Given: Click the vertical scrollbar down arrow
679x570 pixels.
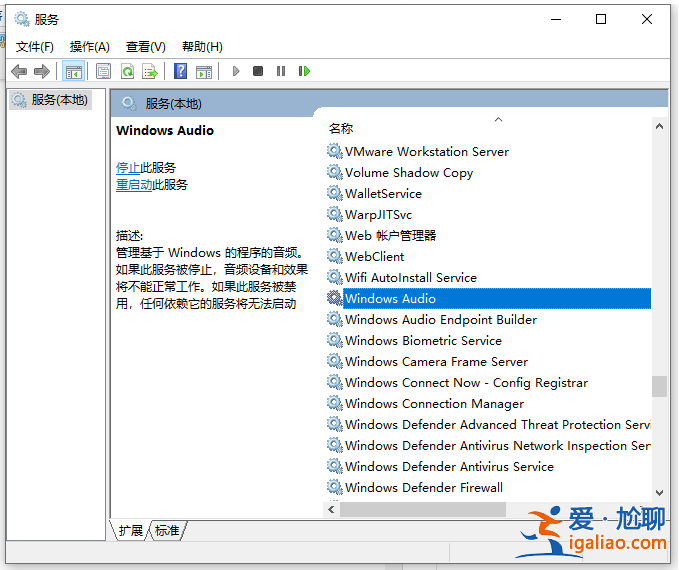Looking at the screenshot, I should [x=660, y=492].
